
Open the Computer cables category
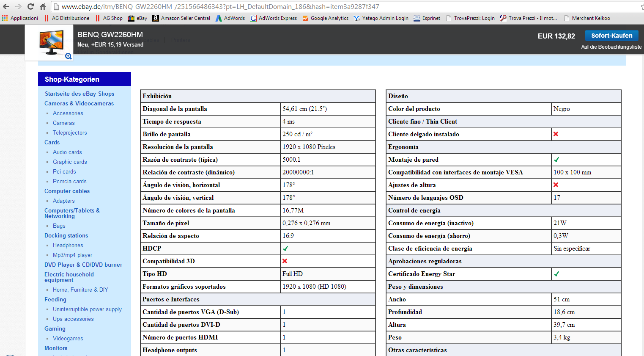coord(67,191)
